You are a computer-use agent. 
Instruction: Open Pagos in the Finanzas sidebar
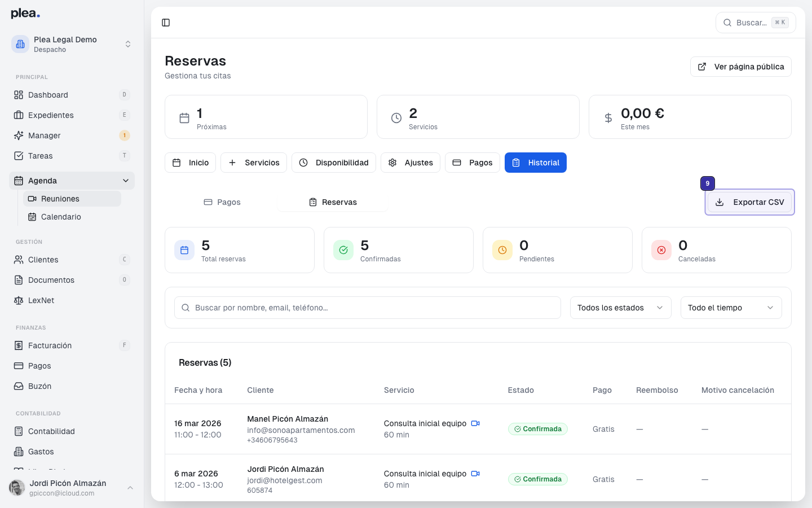pos(72,366)
